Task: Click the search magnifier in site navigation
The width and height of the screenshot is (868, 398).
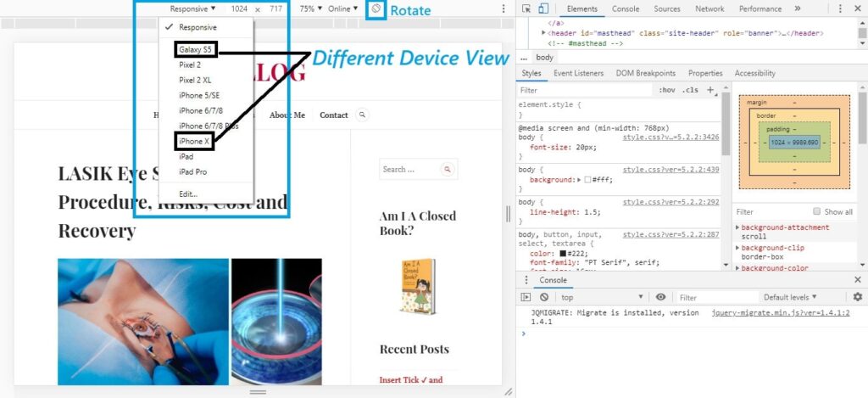Action: (x=362, y=115)
